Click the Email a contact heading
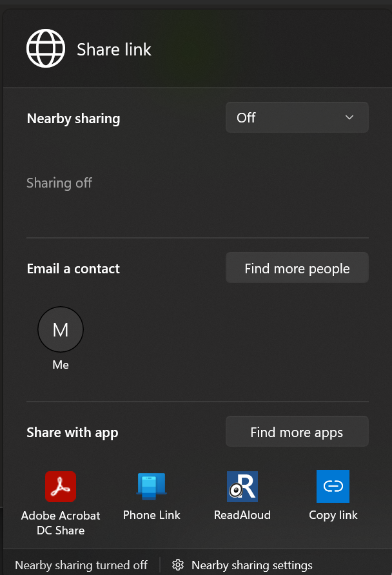Viewport: 392px width, 575px height. tap(73, 268)
